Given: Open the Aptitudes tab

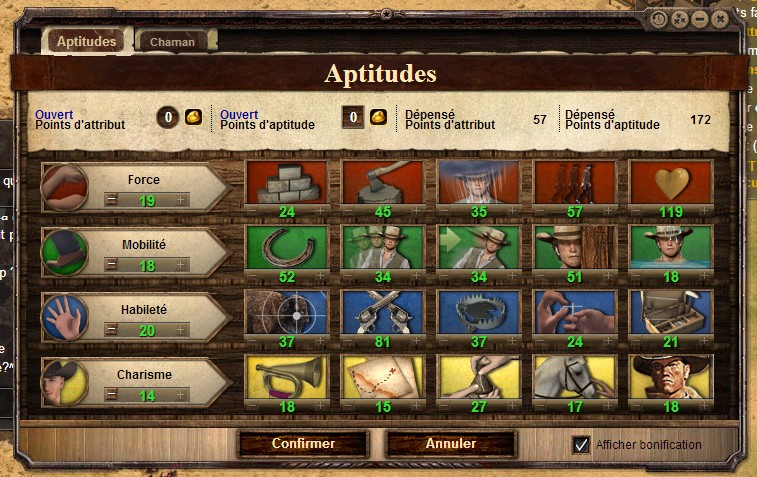Looking at the screenshot, I should 86,42.
